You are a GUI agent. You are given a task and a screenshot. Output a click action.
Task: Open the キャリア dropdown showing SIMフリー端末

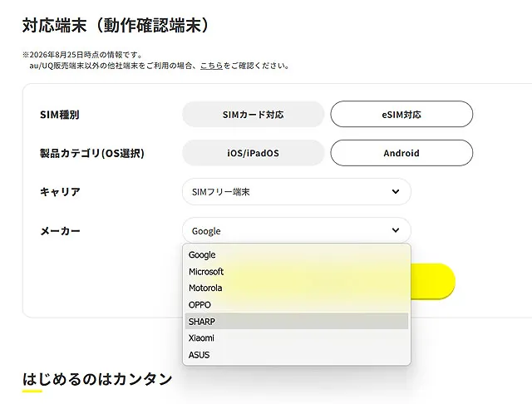297,192
